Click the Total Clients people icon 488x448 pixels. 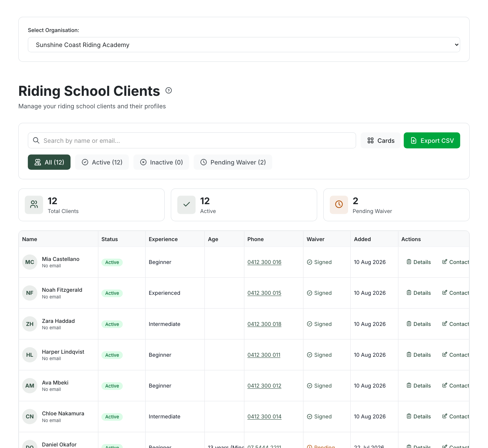pos(34,205)
